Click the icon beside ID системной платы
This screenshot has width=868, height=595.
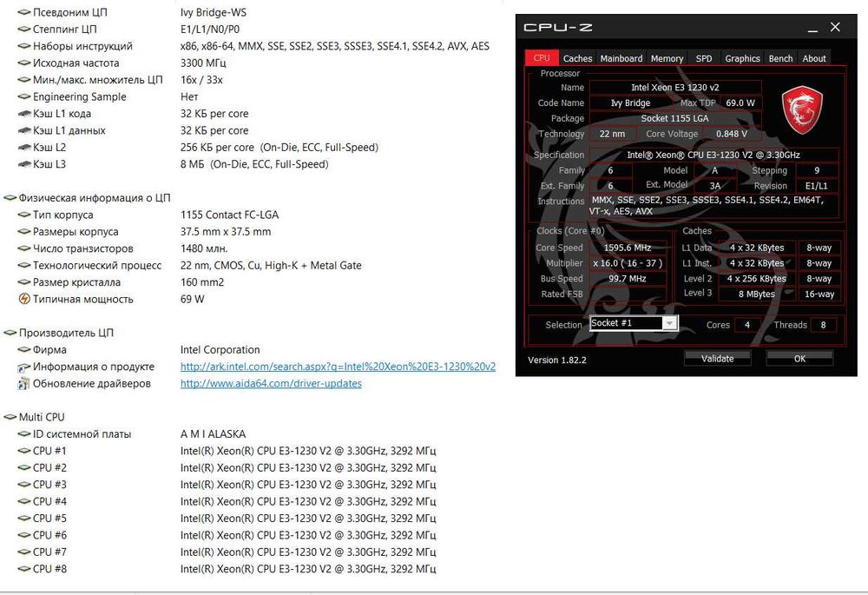[24, 434]
